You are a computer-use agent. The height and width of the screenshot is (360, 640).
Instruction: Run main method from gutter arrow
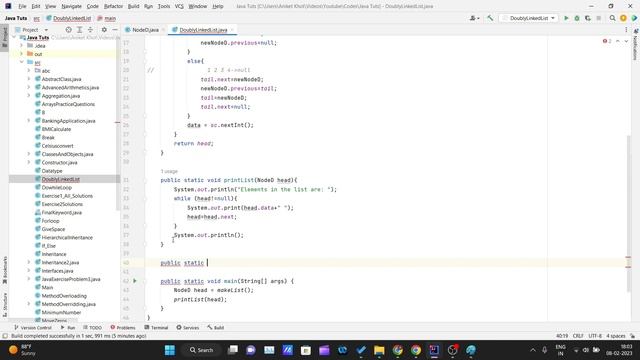(135, 281)
